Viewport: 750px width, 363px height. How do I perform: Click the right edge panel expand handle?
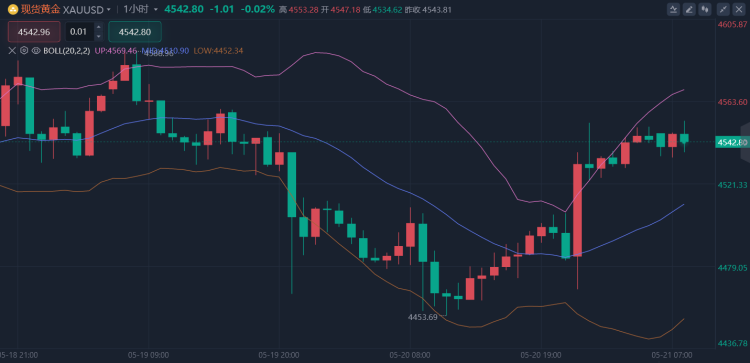(745, 142)
